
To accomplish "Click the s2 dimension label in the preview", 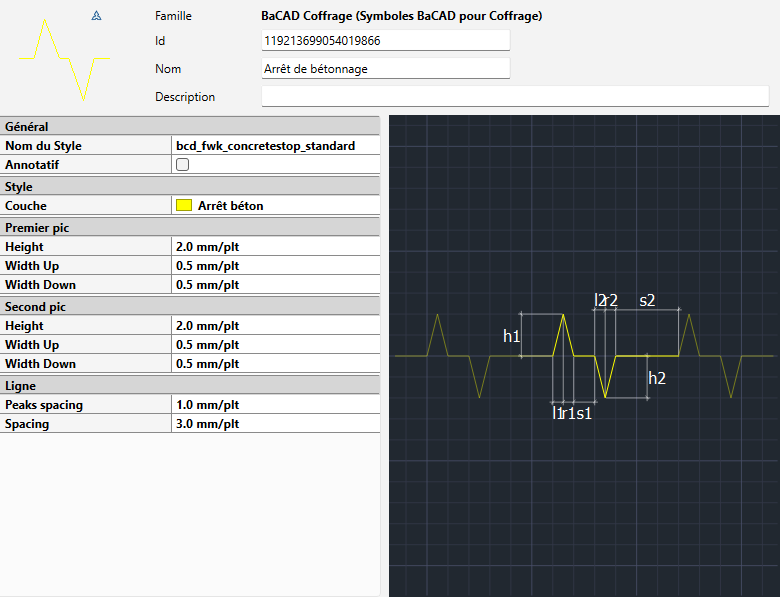I will click(x=647, y=300).
